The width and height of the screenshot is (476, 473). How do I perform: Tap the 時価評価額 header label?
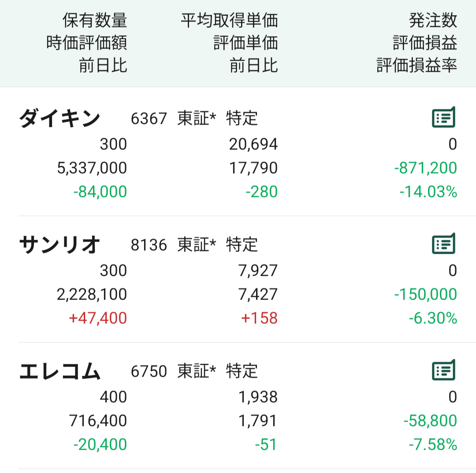tap(87, 43)
